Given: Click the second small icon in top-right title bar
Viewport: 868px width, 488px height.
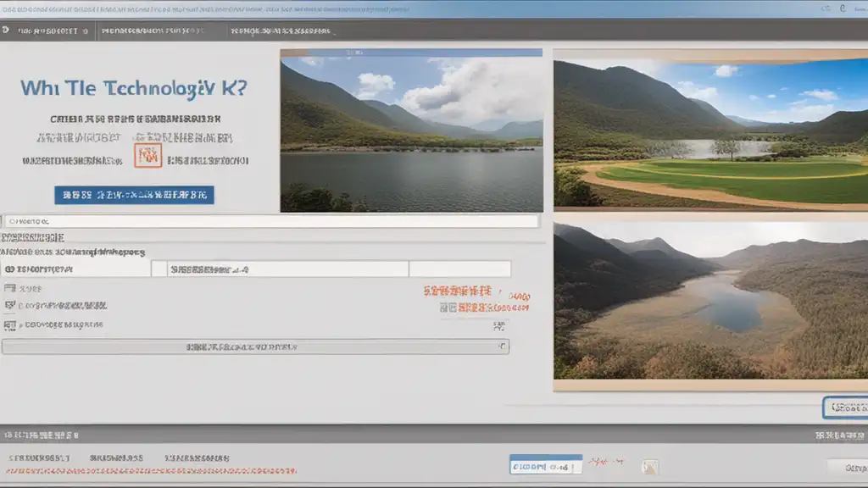Looking at the screenshot, I should 843,8.
